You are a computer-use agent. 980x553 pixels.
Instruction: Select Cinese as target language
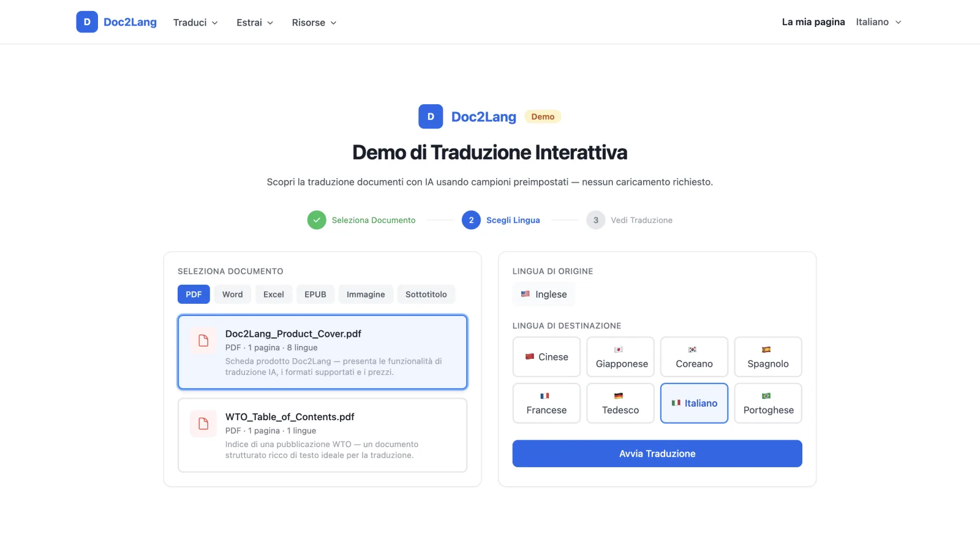click(546, 357)
